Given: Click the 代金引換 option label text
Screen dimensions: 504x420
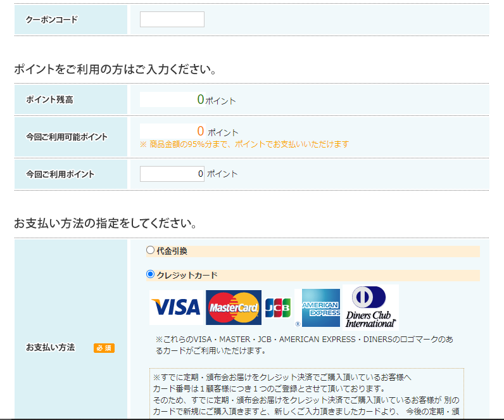Looking at the screenshot, I should pos(172,251).
